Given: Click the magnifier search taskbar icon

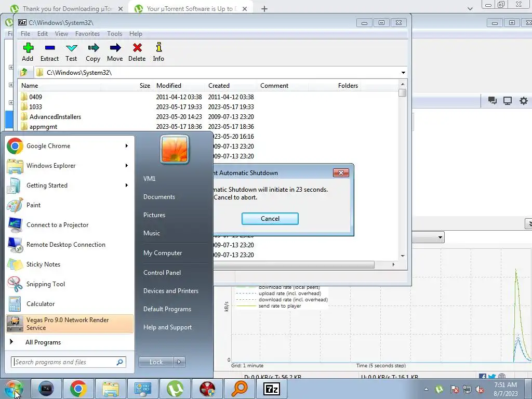Looking at the screenshot, I should 240,389.
